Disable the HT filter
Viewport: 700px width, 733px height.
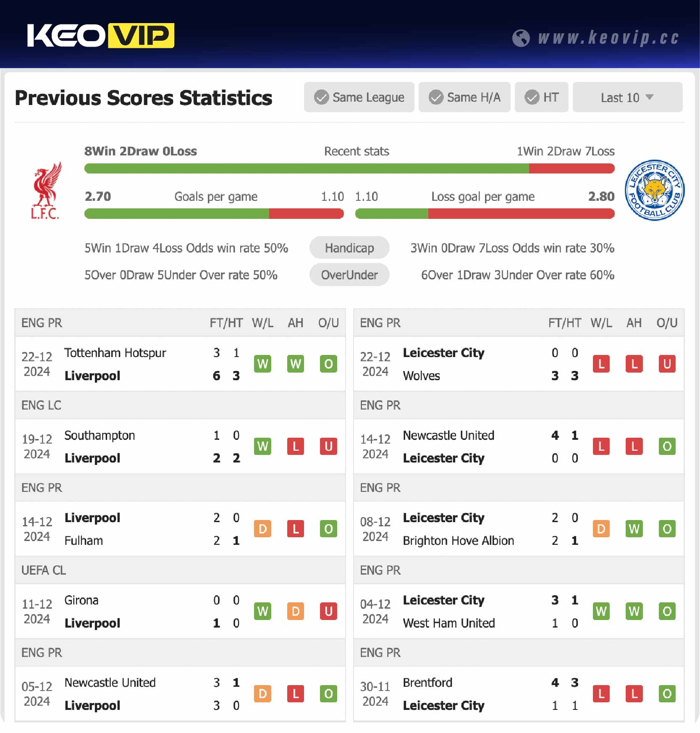click(x=542, y=97)
